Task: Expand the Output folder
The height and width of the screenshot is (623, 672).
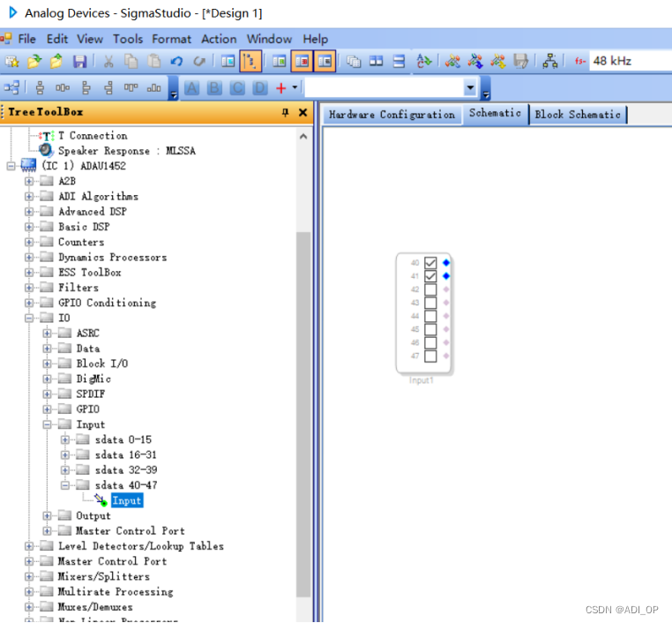Action: [47, 516]
